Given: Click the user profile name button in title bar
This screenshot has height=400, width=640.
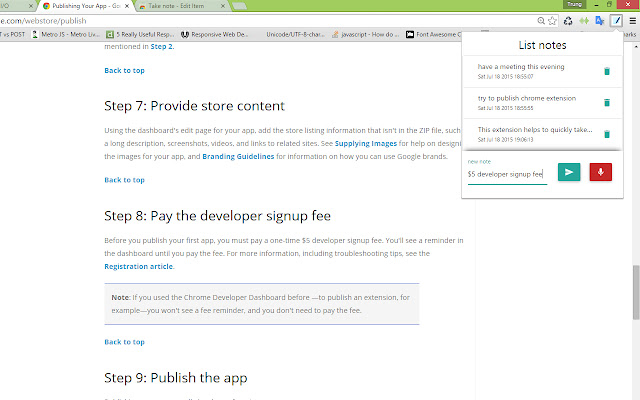Looking at the screenshot, I should tap(574, 4).
